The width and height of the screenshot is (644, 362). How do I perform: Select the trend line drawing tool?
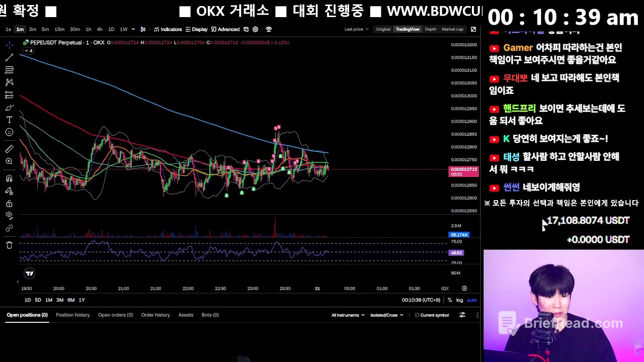(x=9, y=58)
